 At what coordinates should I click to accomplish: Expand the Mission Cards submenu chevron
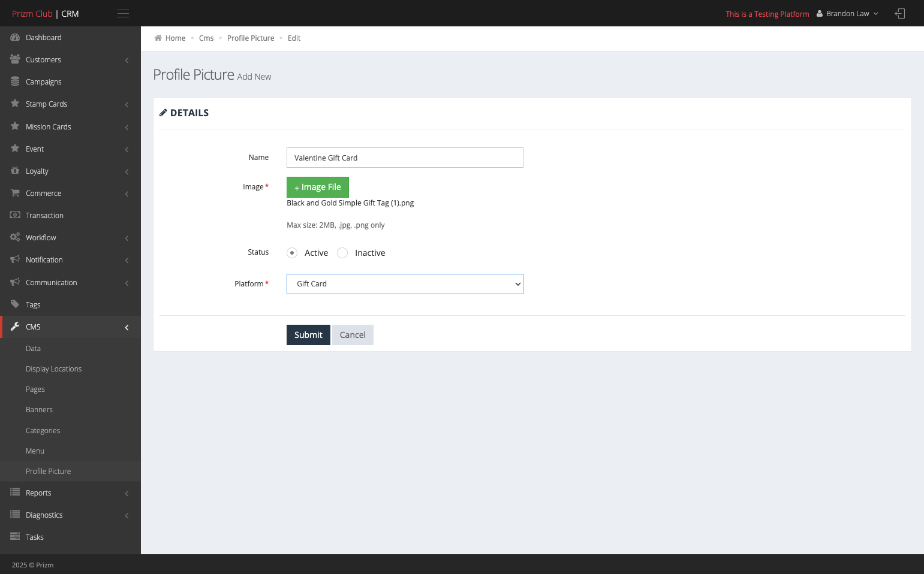127,127
